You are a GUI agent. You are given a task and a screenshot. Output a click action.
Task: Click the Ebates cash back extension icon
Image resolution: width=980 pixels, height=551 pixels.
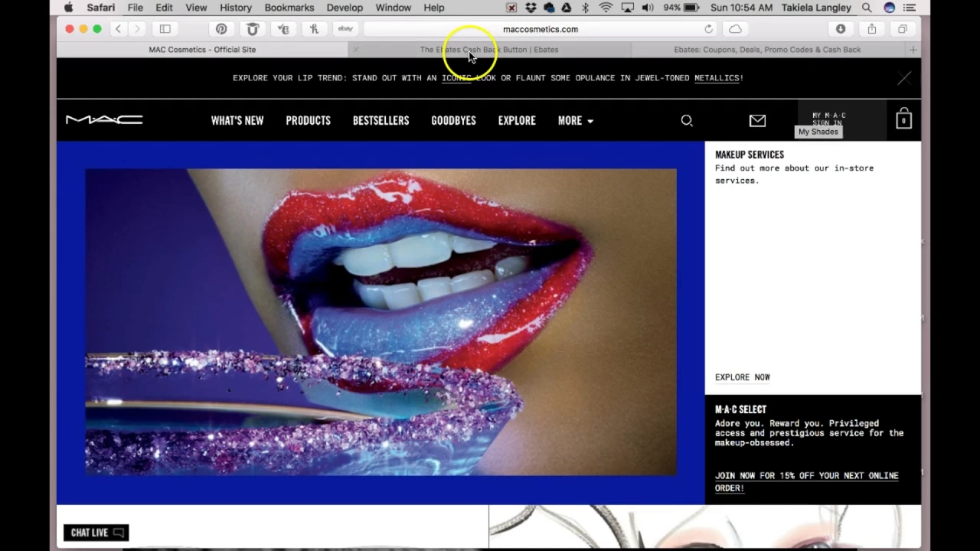pyautogui.click(x=283, y=29)
